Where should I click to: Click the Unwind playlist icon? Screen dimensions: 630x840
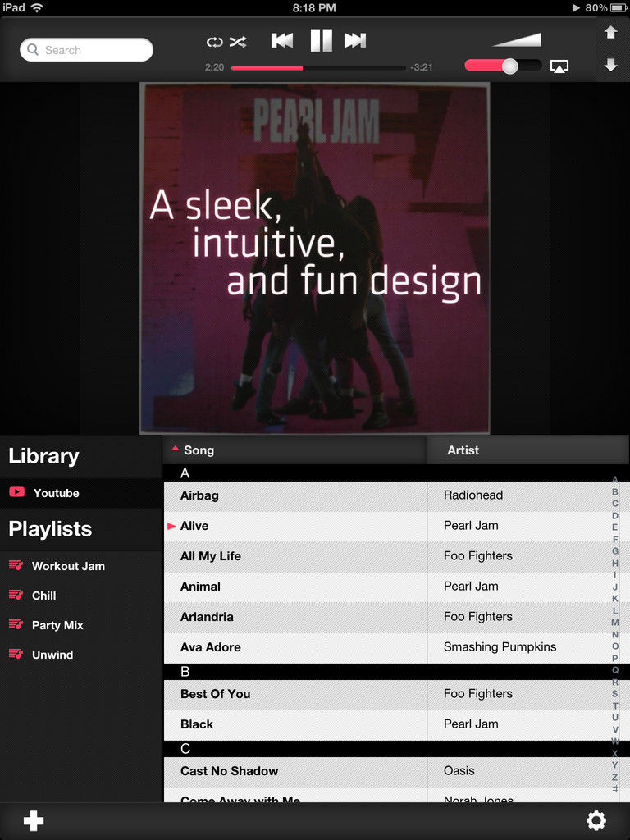pos(16,654)
